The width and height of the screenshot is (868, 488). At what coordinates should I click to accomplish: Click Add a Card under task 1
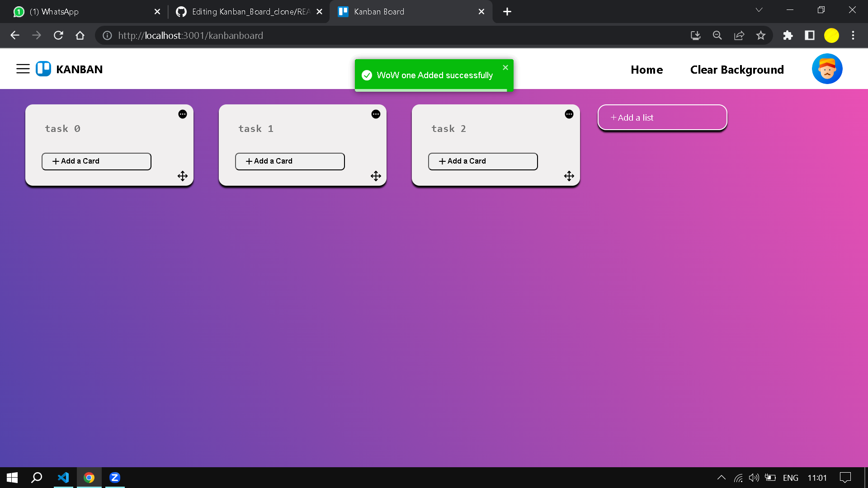point(290,161)
